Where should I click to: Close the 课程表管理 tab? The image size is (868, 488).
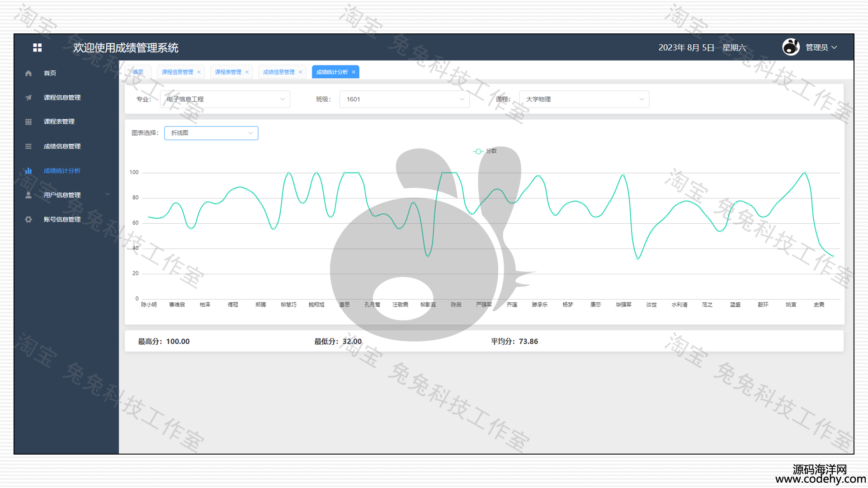247,72
